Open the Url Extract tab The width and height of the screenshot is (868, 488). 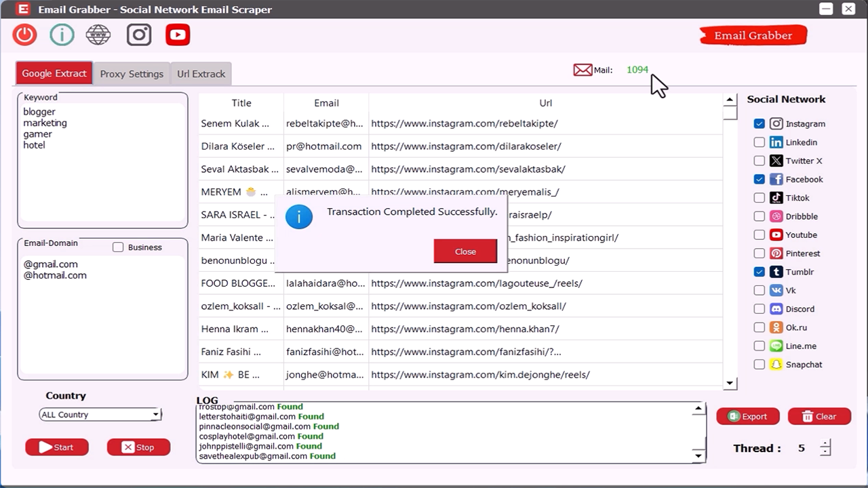click(x=201, y=73)
